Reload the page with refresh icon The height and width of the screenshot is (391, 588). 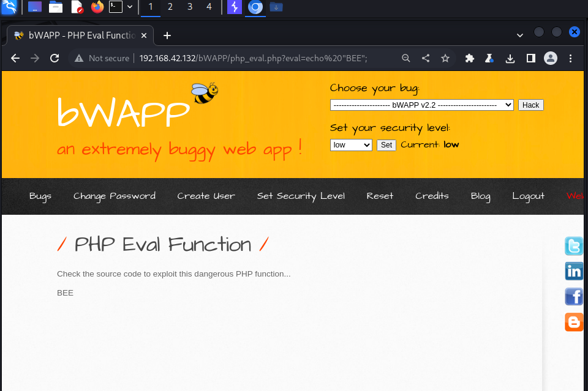(x=55, y=58)
